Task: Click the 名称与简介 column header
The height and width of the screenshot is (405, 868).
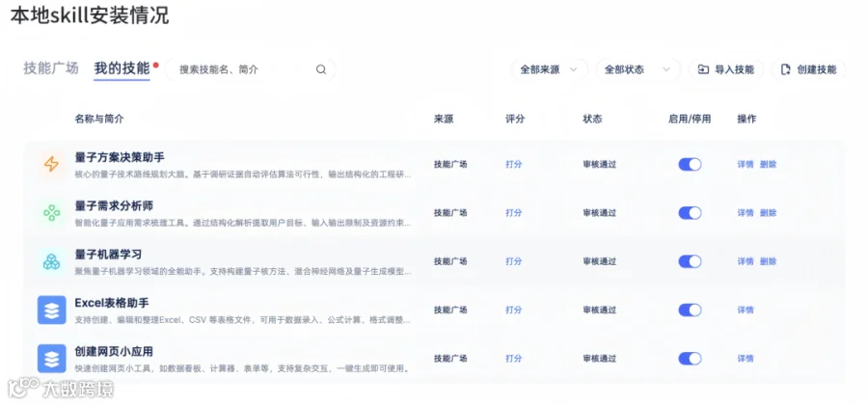Action: click(x=99, y=119)
